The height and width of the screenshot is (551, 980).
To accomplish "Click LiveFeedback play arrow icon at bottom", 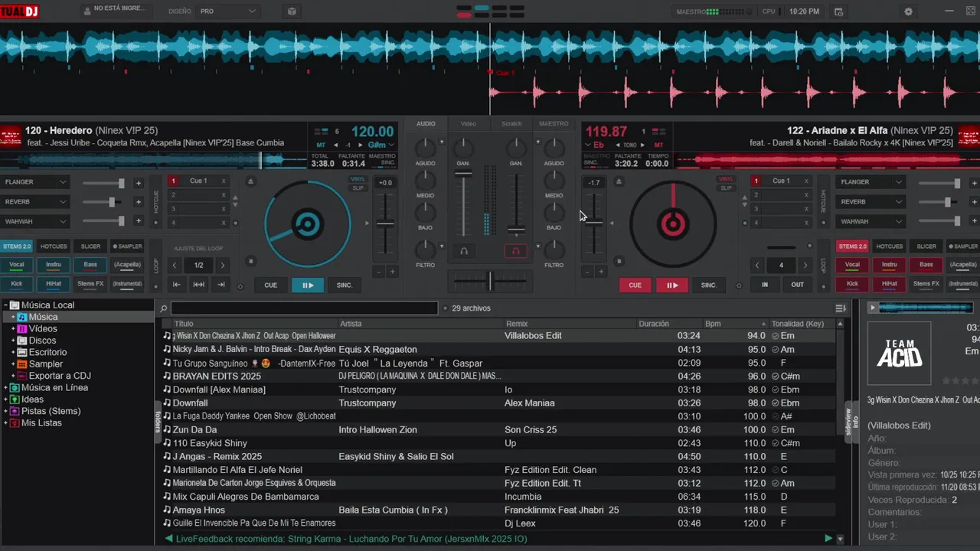I will click(x=828, y=539).
